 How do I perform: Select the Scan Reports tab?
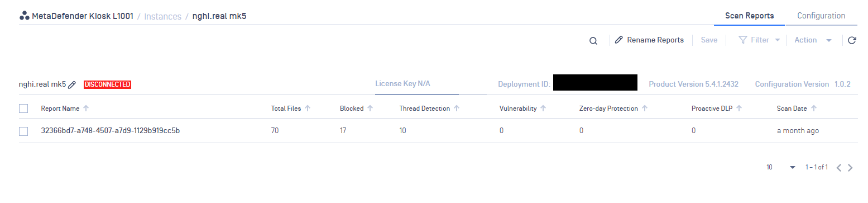pos(749,16)
